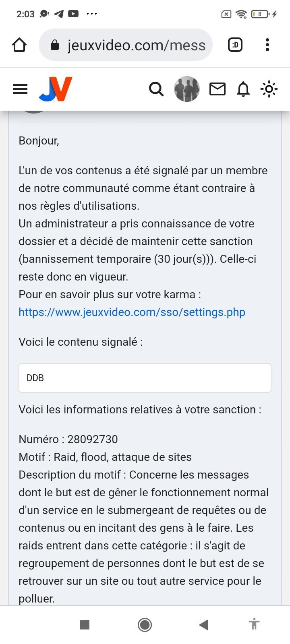This screenshot has width=290, height=644.
Task: Tap the Telegram notification icon
Action: pyautogui.click(x=59, y=14)
